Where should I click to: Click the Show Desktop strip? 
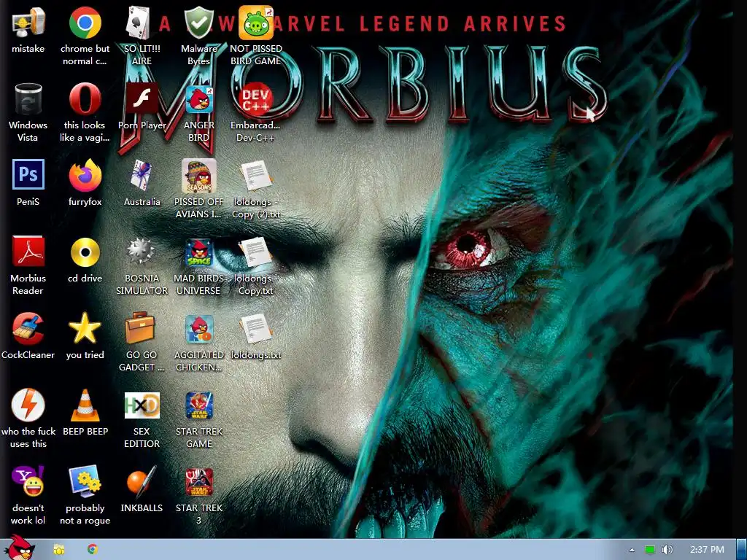[742, 550]
